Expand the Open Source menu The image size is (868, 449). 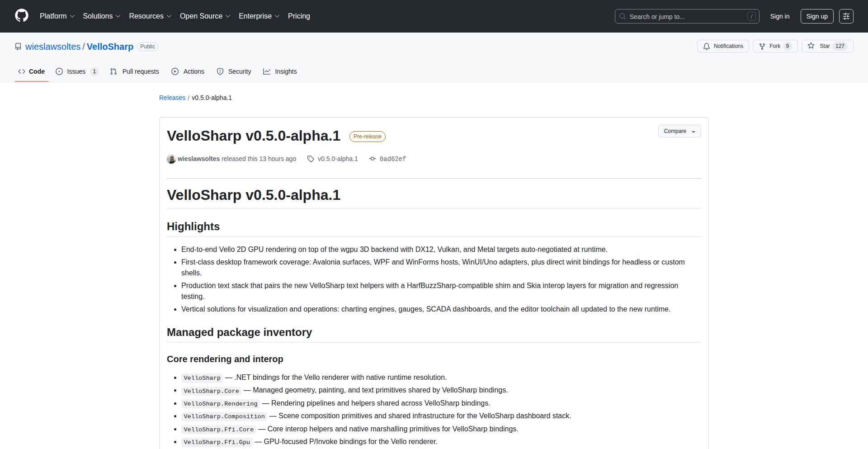coord(205,16)
